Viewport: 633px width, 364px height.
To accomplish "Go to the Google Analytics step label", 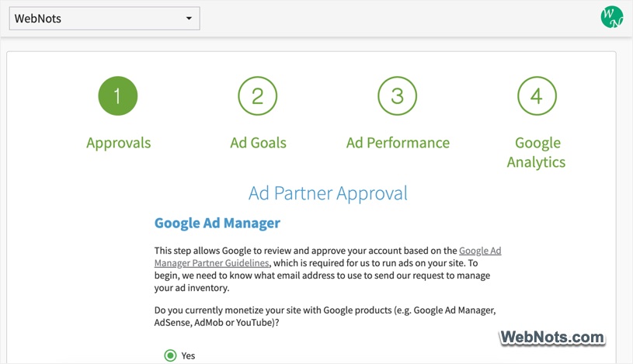I will point(537,153).
